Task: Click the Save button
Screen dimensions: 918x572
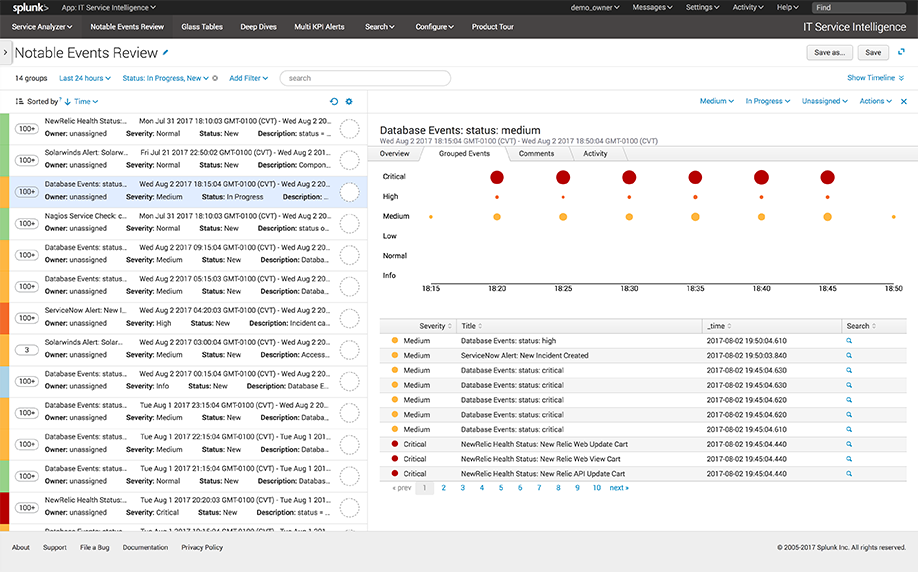Action: coord(873,53)
